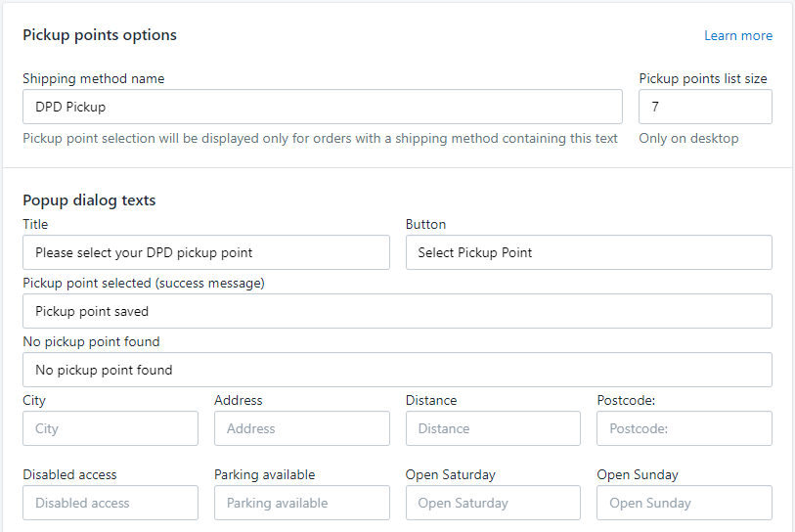Edit the Disabled access field

click(x=110, y=503)
